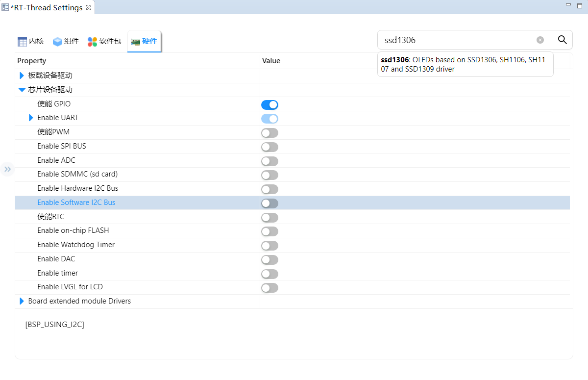588x380 pixels.
Task: Select the ssd1306 OLED search suggestion
Action: (x=465, y=64)
